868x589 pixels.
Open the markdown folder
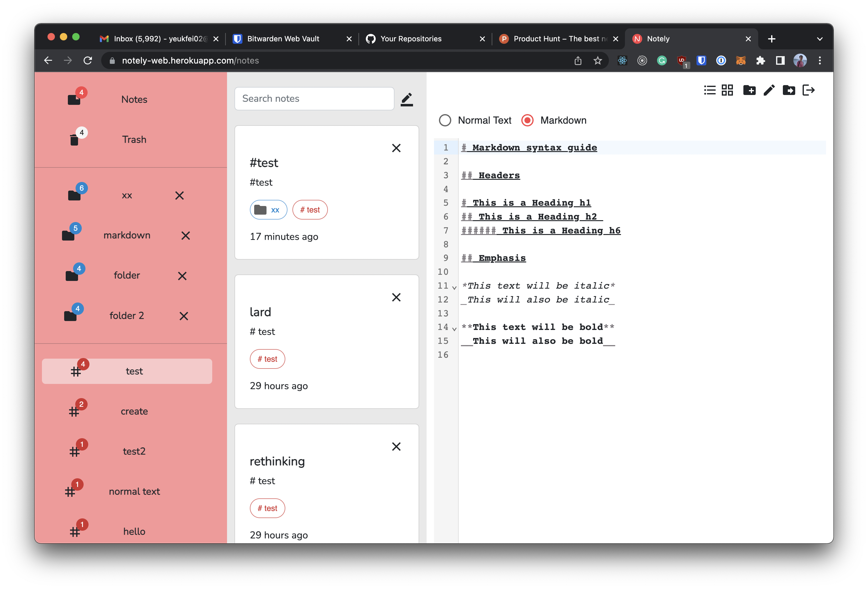tap(127, 235)
